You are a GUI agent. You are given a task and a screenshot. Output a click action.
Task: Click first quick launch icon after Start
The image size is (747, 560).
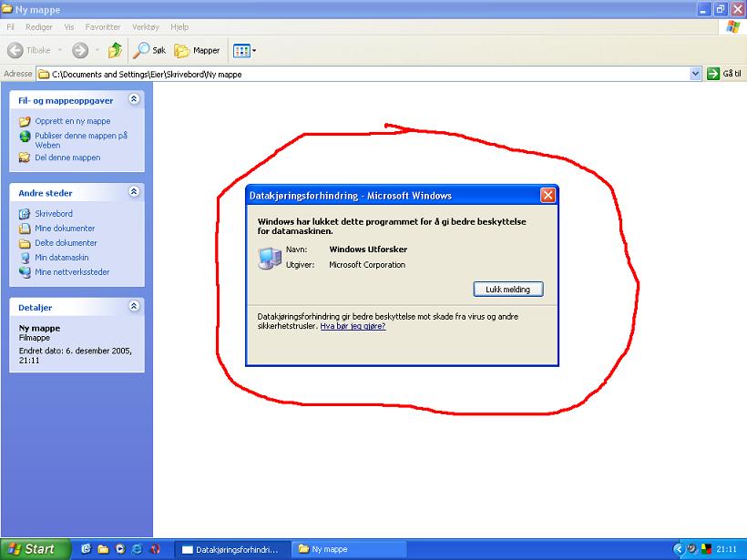[x=86, y=549]
